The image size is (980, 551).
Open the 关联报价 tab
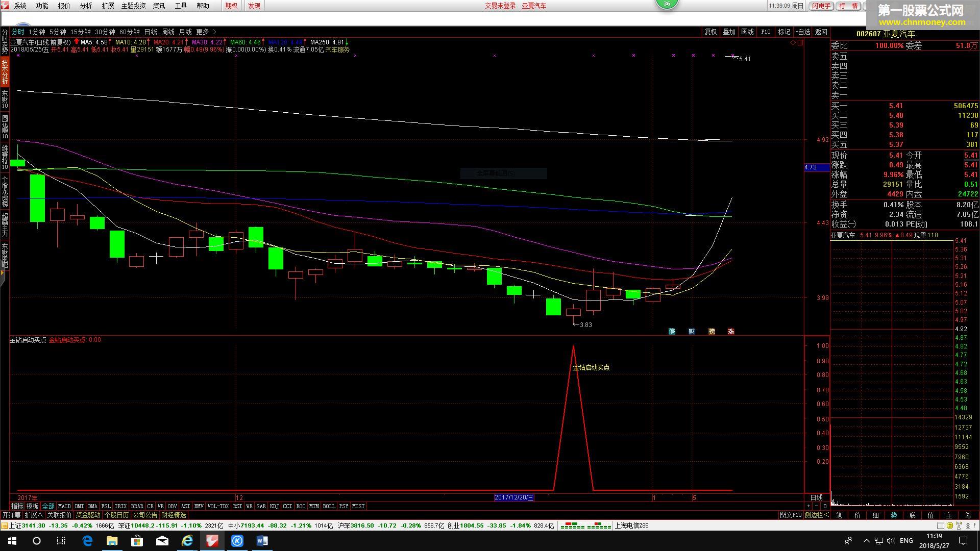pyautogui.click(x=60, y=515)
